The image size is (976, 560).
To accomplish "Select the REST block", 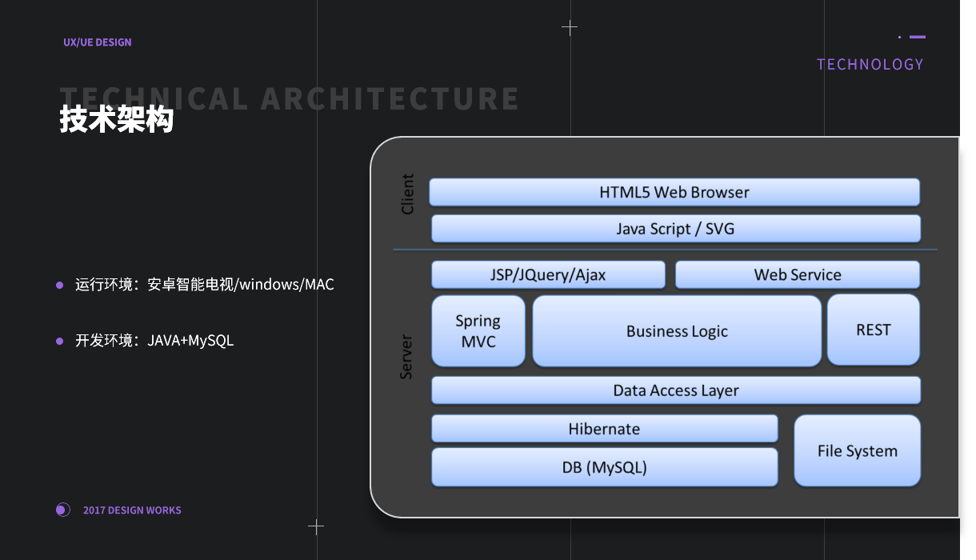I will (x=873, y=330).
